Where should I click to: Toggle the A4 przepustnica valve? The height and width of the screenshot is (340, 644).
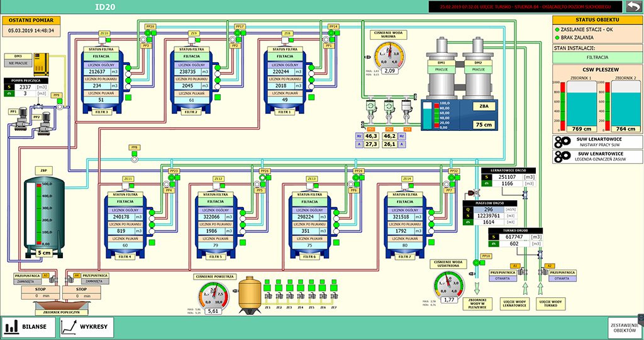[x=69, y=279]
